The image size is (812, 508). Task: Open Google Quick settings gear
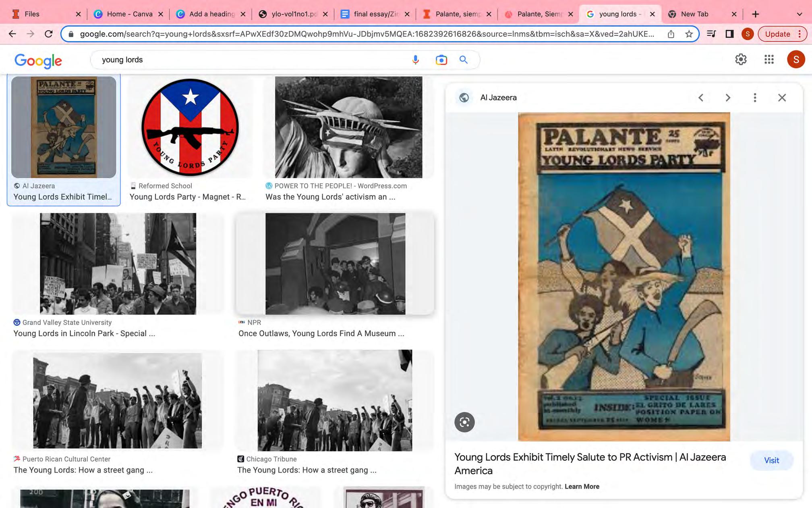pyautogui.click(x=740, y=60)
